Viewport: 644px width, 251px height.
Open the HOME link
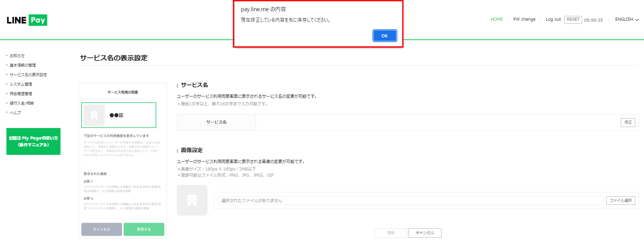(497, 19)
